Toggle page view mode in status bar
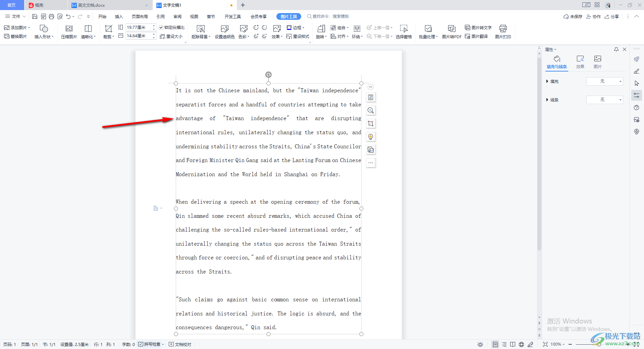Viewport: 644px width, 349px height. click(x=495, y=344)
